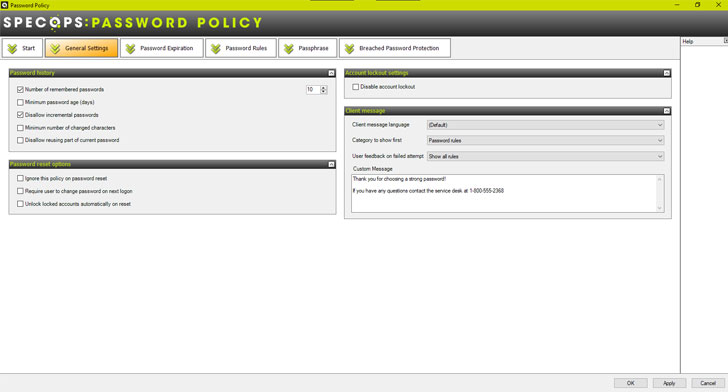Collapse the Password reset options section
This screenshot has width=728, height=392.
tap(331, 164)
